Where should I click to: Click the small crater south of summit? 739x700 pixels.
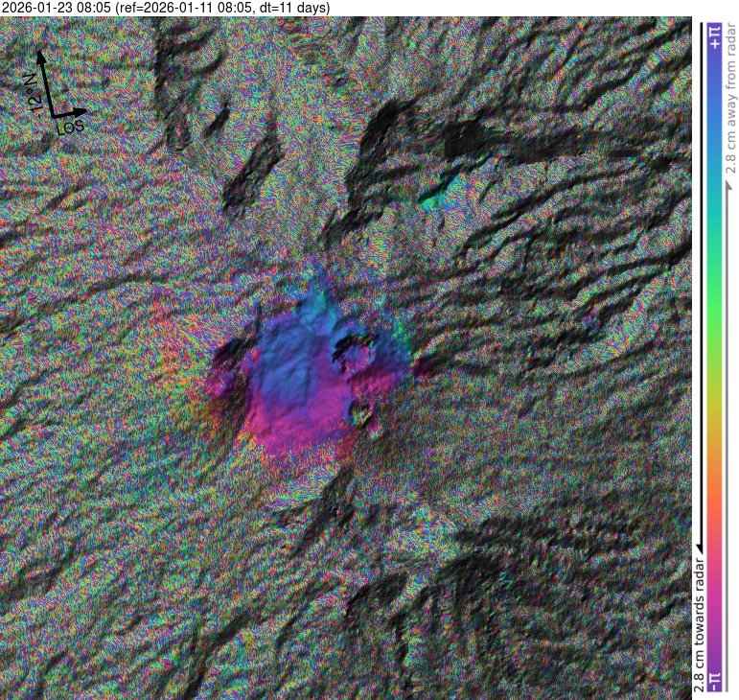(x=361, y=414)
